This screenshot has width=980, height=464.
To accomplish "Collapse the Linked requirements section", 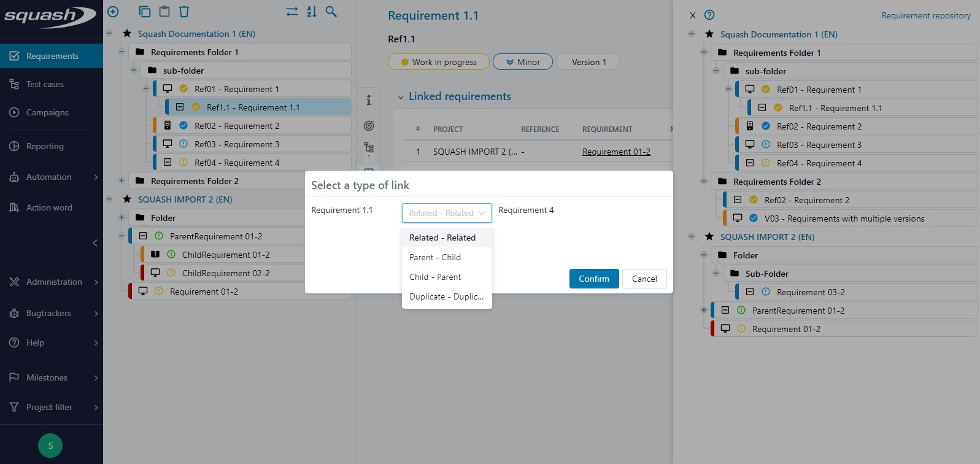I will point(401,97).
